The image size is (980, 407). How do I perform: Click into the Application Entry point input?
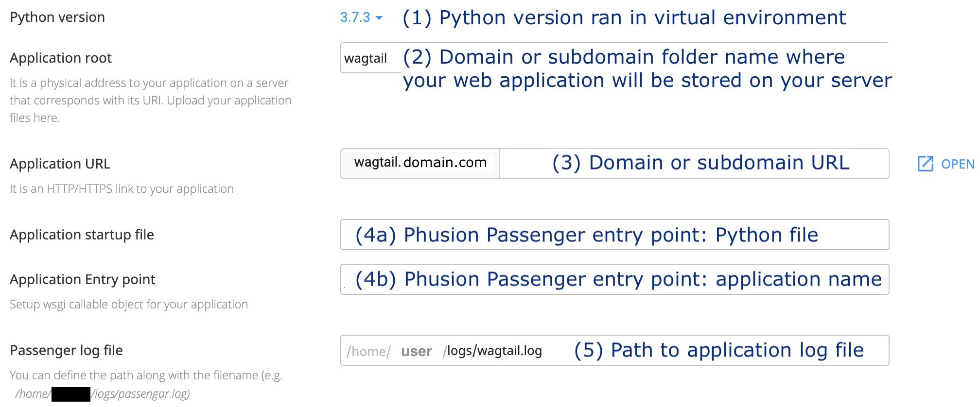coord(614,279)
